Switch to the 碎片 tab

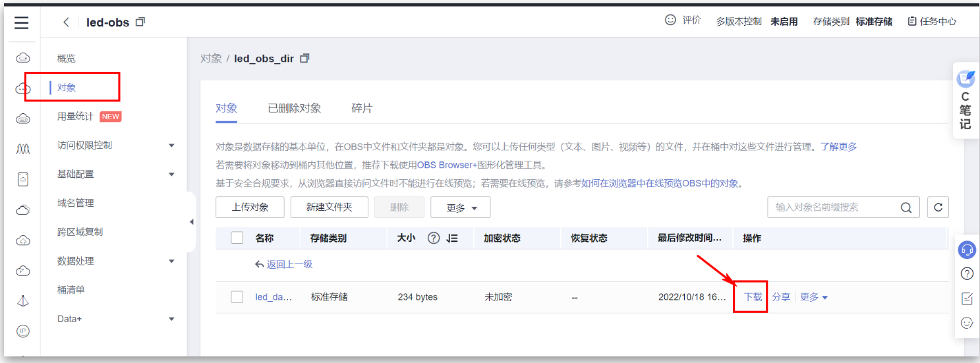point(362,108)
